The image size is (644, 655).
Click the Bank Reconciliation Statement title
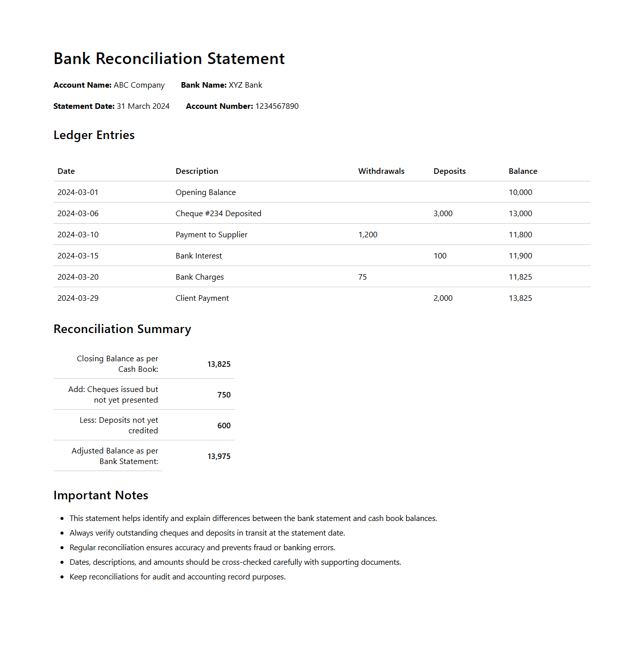169,58
